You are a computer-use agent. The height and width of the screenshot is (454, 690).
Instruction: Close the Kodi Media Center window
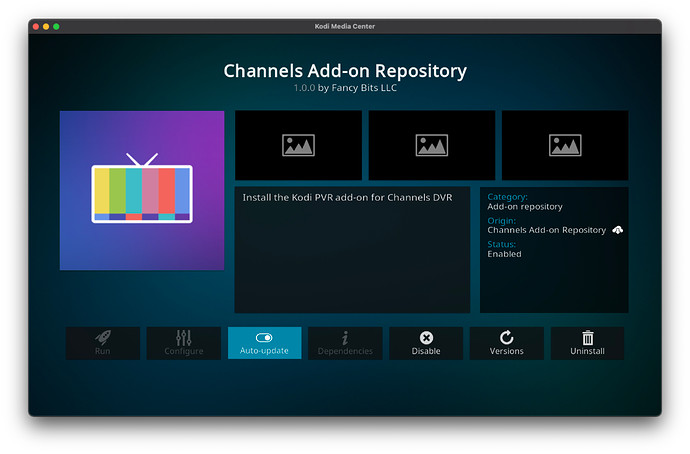35,26
